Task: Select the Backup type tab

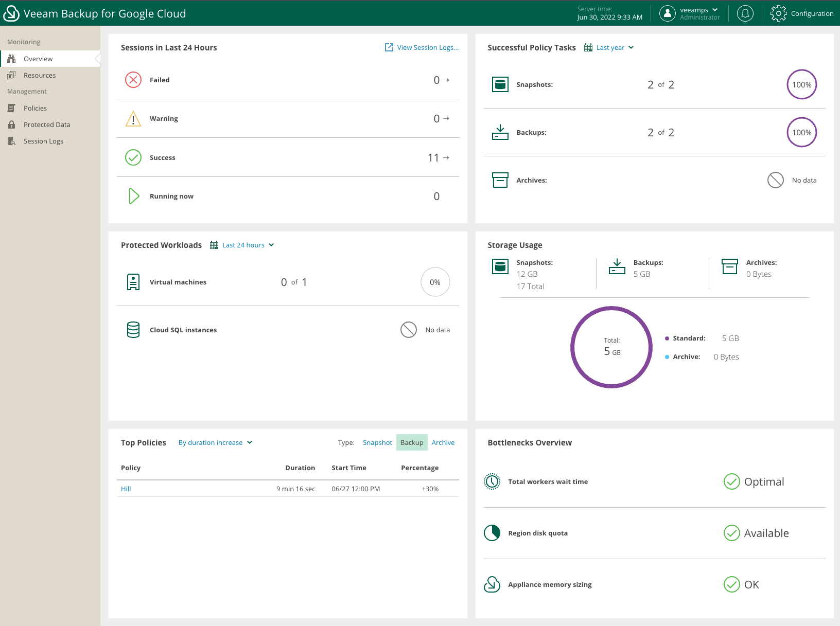Action: coord(412,442)
